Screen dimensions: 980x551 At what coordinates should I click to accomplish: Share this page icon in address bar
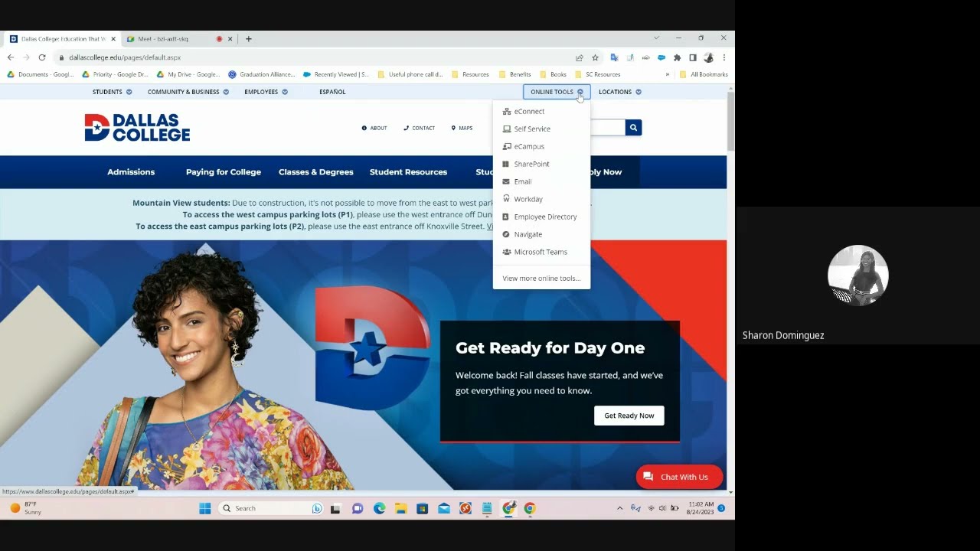point(580,57)
